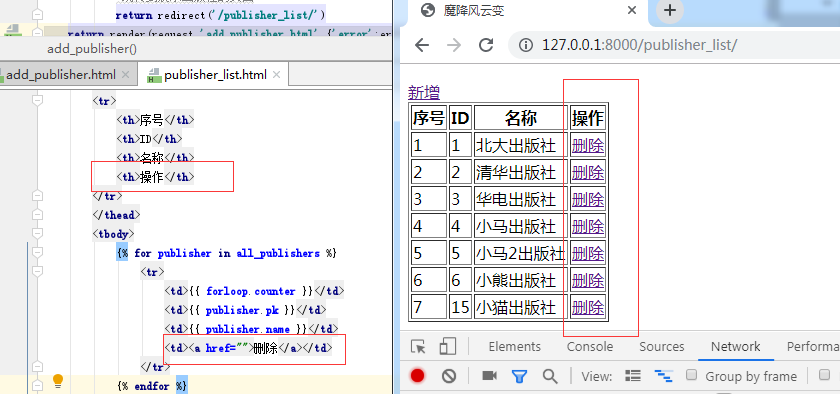The height and width of the screenshot is (394, 840).
Task: Open network search with magnifier icon
Action: [x=550, y=376]
